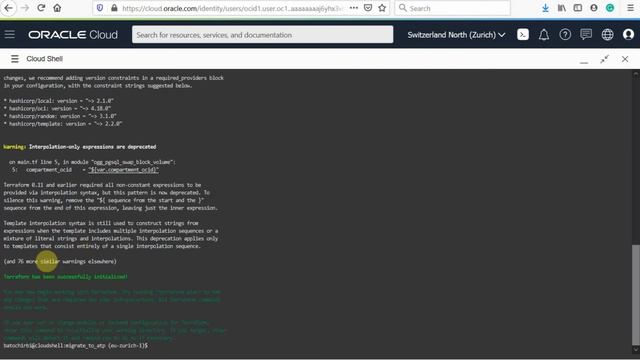The height and width of the screenshot is (360, 640).
Task: Open the user profile menu
Action: click(629, 35)
